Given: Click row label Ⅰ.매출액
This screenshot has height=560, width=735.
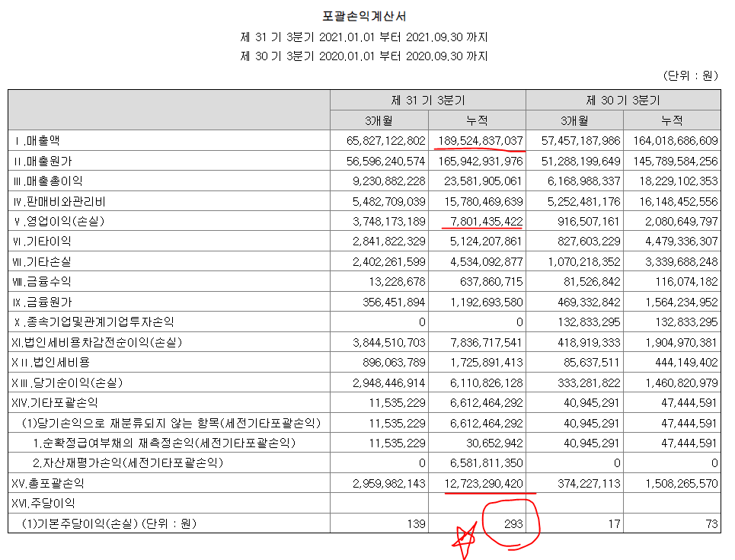Looking at the screenshot, I should click(37, 141).
